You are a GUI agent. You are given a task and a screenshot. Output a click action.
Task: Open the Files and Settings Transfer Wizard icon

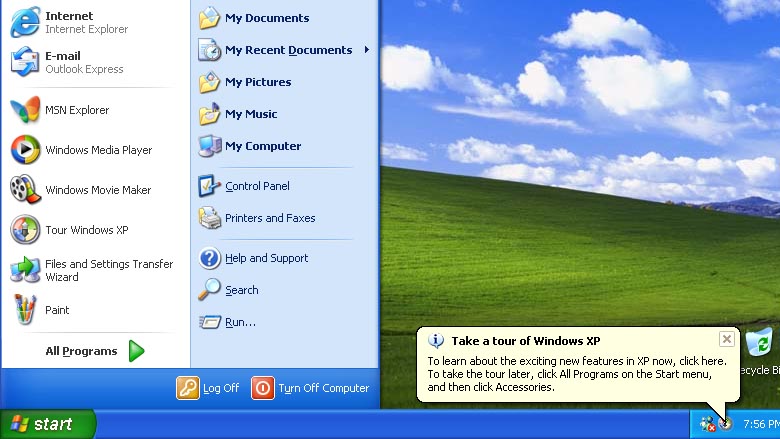tap(25, 270)
